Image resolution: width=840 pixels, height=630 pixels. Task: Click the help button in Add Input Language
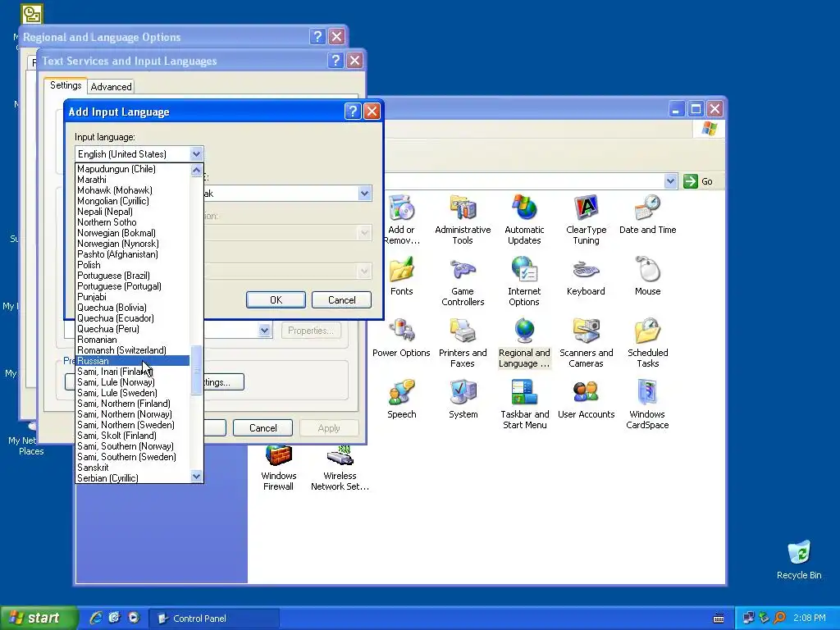tap(353, 111)
